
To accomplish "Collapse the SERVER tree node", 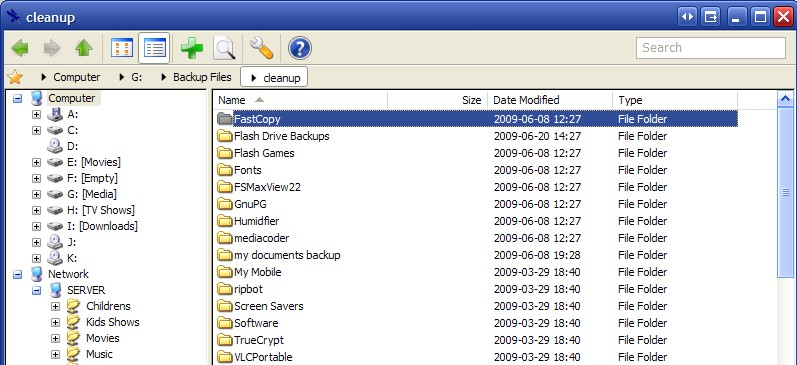I will coord(36,290).
